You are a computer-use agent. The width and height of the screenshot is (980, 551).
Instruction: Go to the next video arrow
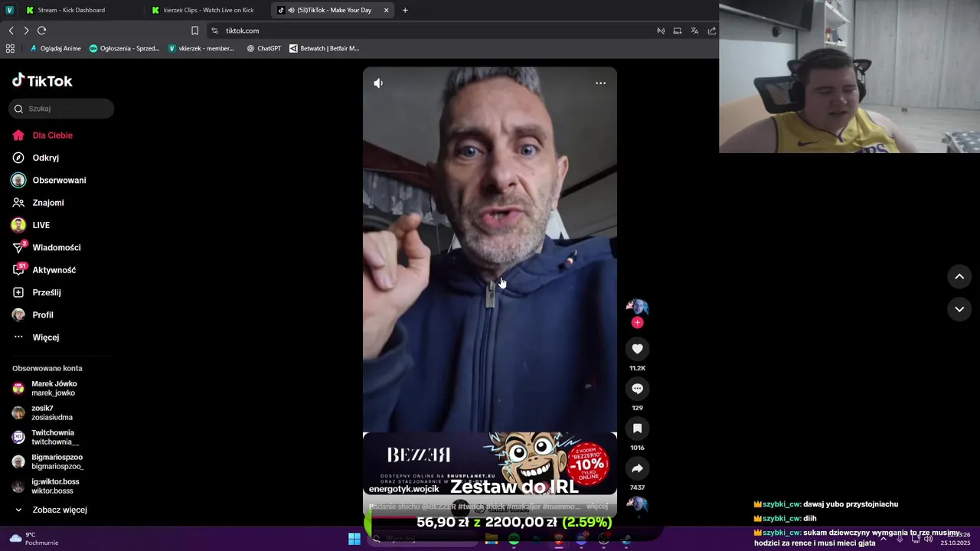coord(959,309)
